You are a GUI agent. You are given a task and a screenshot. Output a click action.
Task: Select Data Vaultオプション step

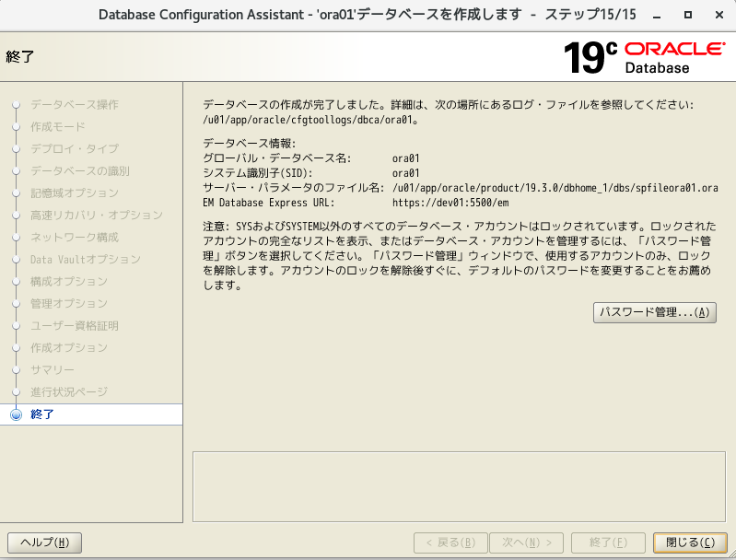tap(86, 259)
